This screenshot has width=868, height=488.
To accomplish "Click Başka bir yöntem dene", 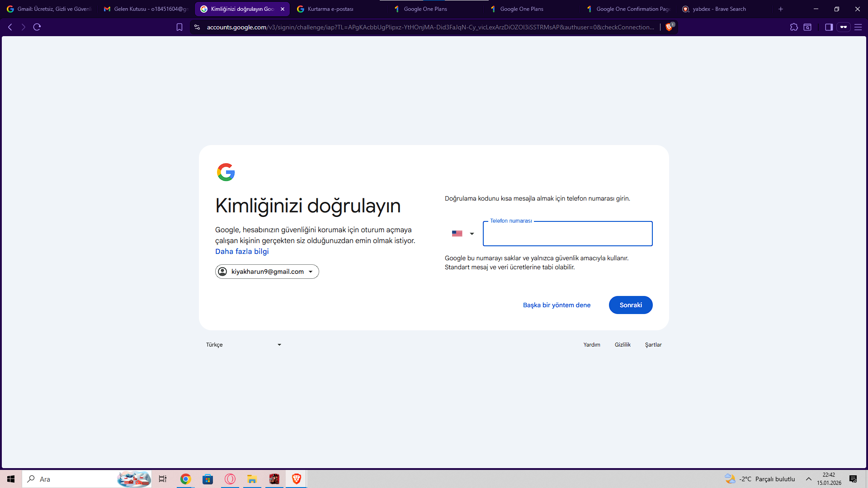I will coord(557,305).
